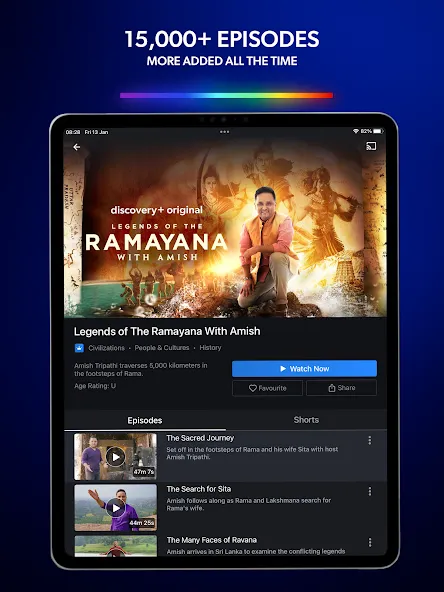Open the People & Cultures genre link
The height and width of the screenshot is (592, 444).
click(x=162, y=348)
